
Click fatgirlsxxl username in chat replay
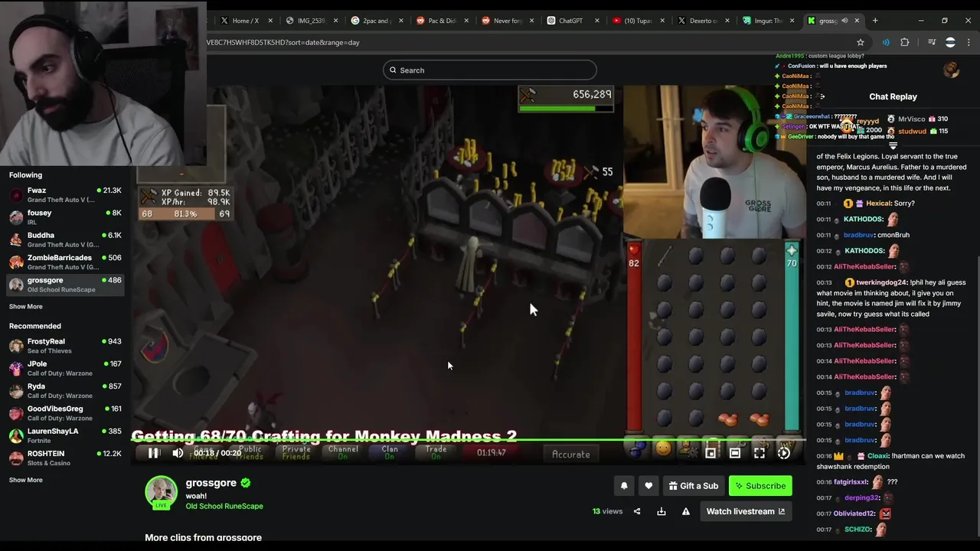851,482
